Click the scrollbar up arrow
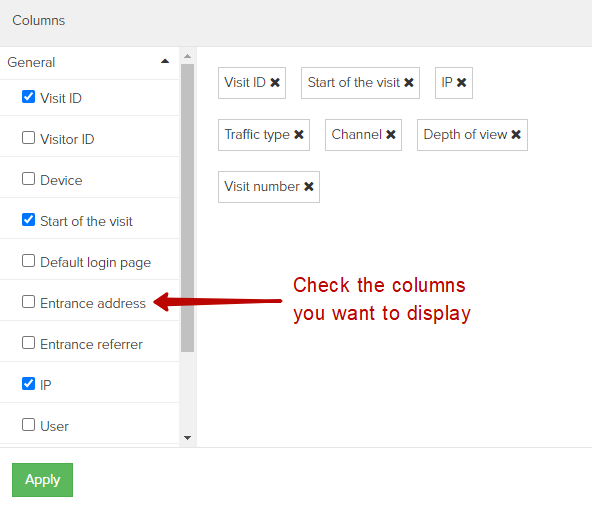The width and height of the screenshot is (592, 508). point(187,56)
